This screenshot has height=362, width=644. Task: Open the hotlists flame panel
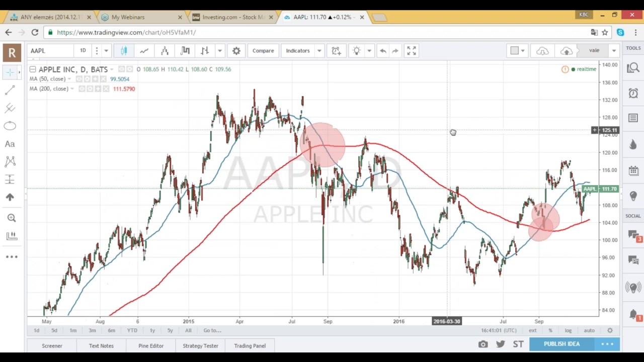(x=633, y=145)
